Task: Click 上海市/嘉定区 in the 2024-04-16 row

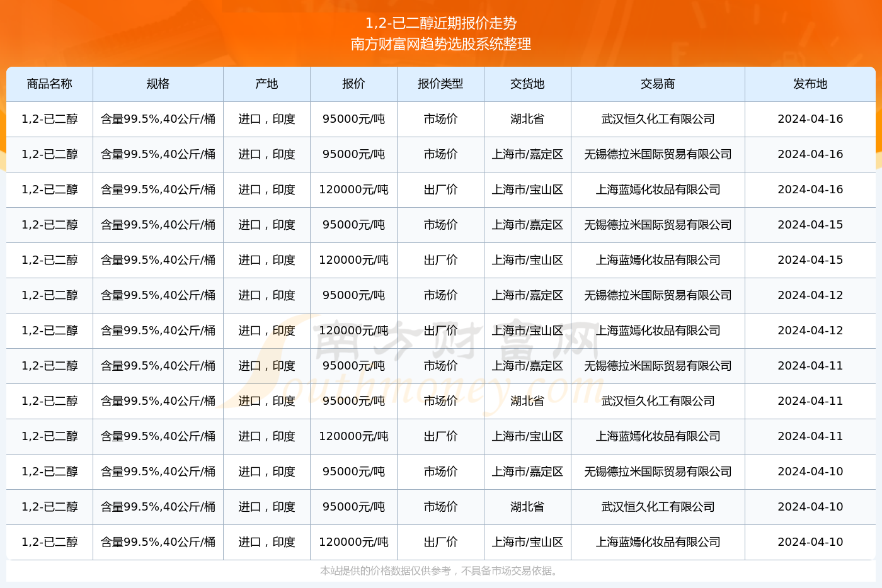Action: pos(527,154)
